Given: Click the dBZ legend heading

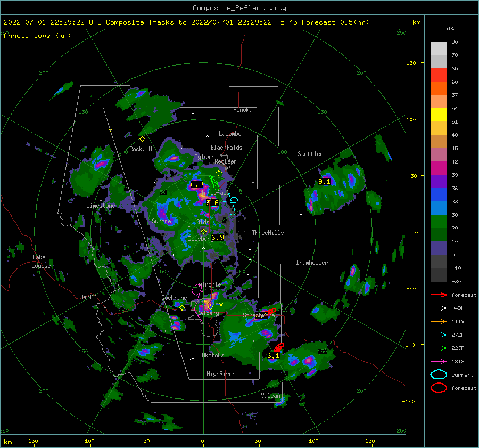Looking at the screenshot, I should point(451,29).
